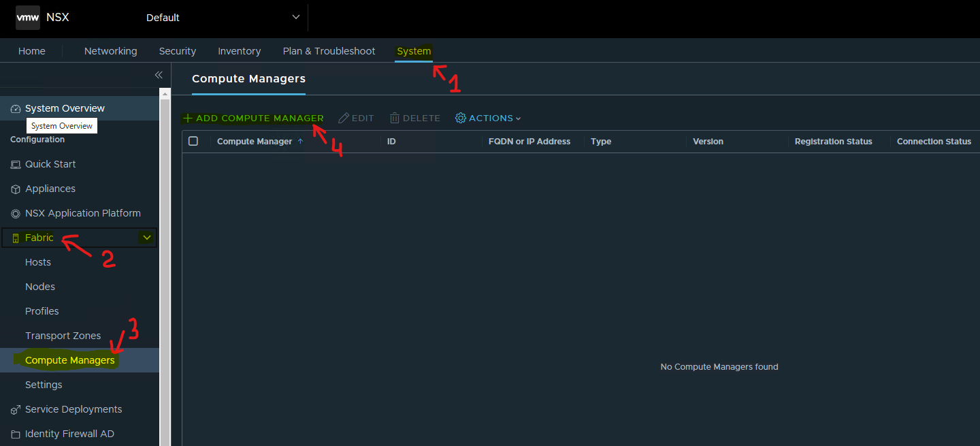
Task: Switch to the Networking tab
Action: pyautogui.click(x=111, y=51)
